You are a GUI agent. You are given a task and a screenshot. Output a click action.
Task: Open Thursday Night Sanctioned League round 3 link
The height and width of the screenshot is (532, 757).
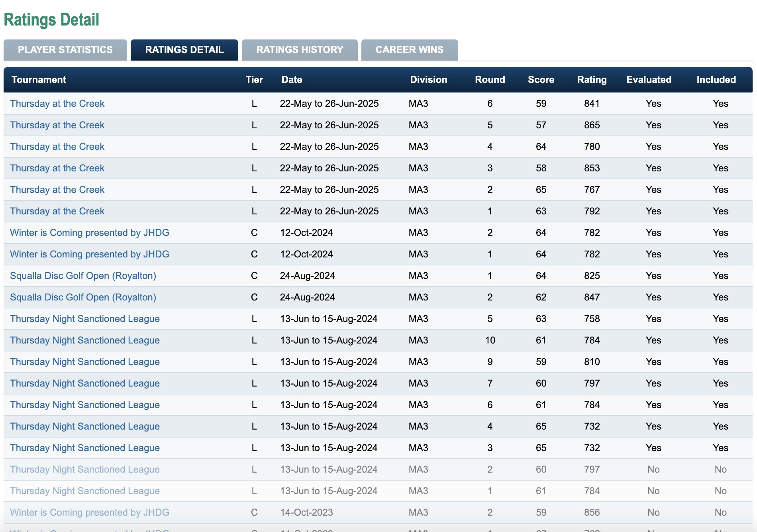point(85,448)
